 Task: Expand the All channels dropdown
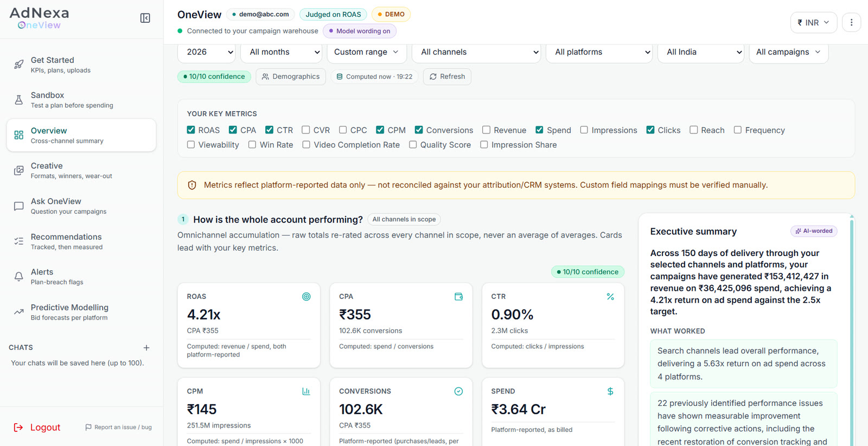coord(476,52)
